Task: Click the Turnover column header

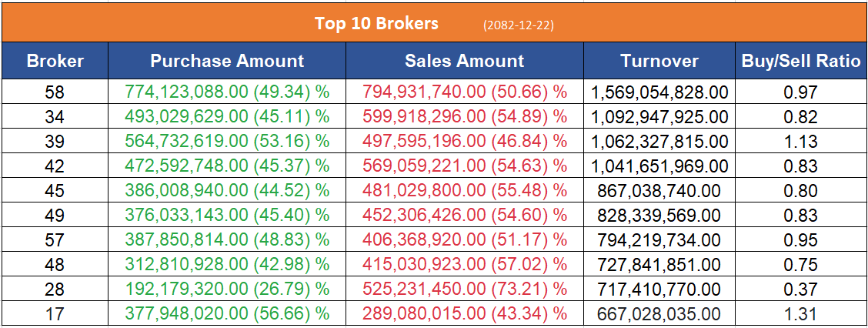Action: point(659,62)
